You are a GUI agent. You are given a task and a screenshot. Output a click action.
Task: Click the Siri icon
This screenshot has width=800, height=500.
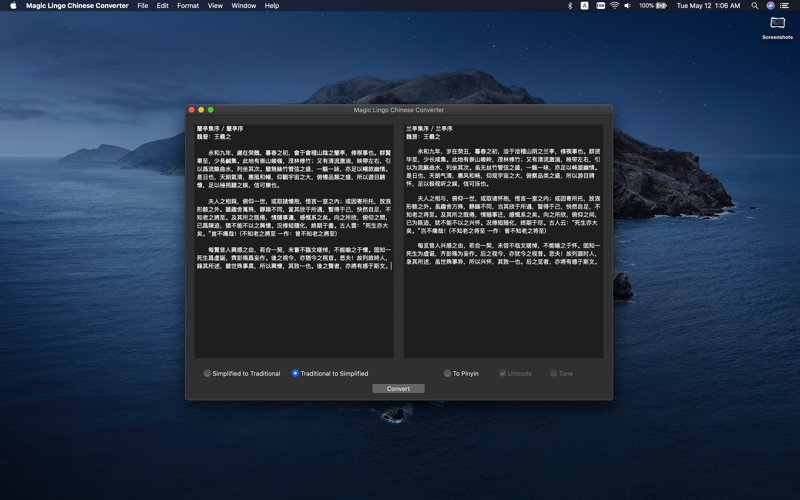770,6
